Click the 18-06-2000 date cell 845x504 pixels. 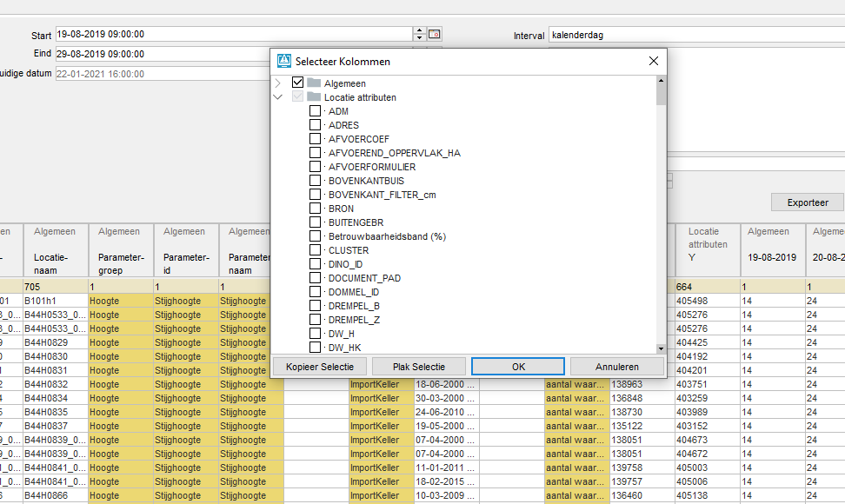pyautogui.click(x=447, y=384)
